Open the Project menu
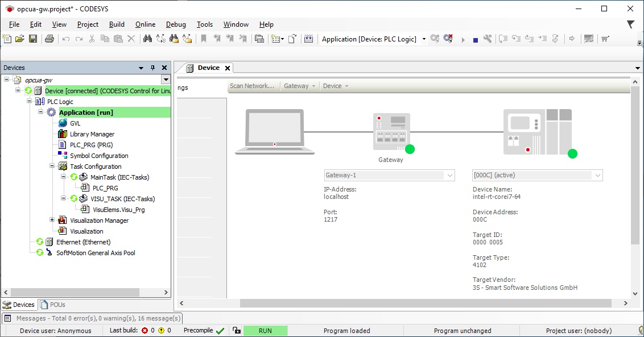Screen dimensions: 644x337 pyautogui.click(x=88, y=24)
